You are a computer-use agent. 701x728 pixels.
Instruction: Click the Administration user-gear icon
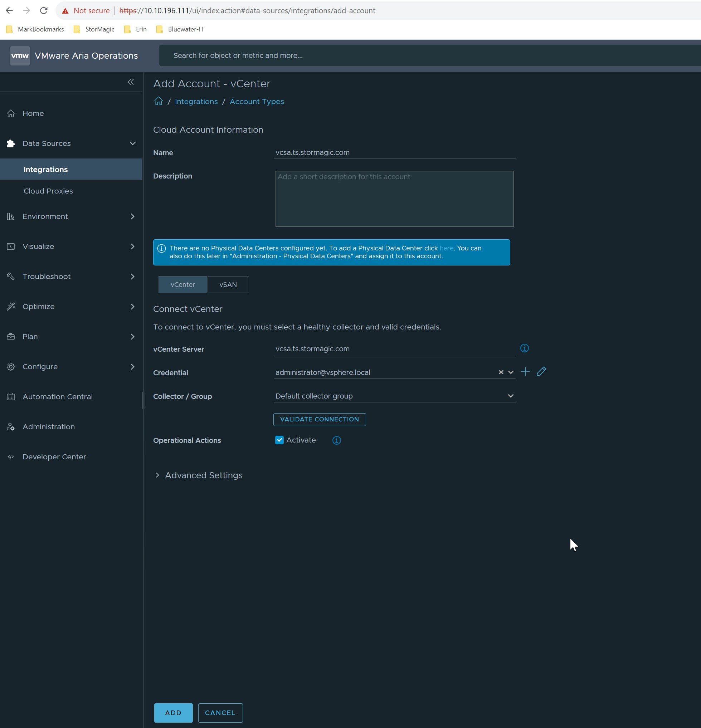[x=11, y=427]
